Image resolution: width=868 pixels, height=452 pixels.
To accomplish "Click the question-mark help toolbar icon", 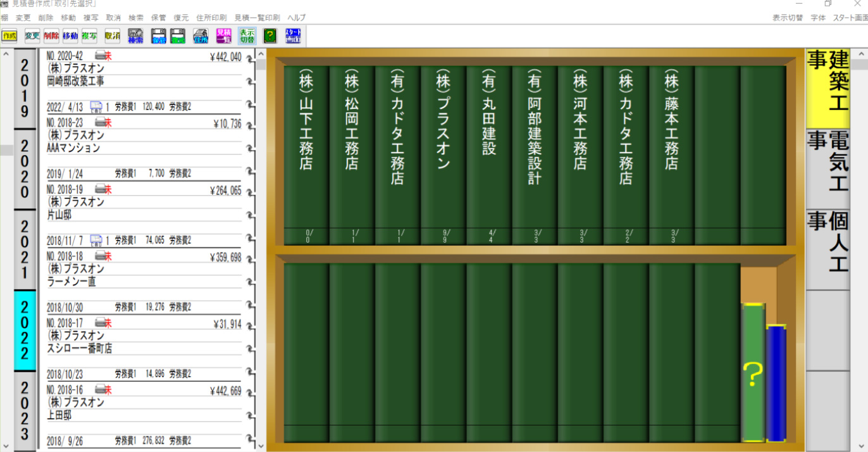I will point(270,36).
